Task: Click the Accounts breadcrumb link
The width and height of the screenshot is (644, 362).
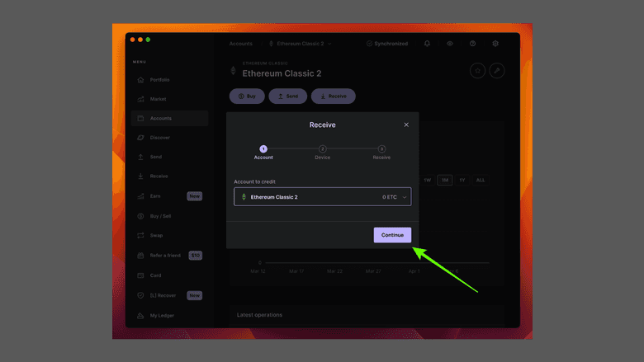Action: tap(240, 44)
